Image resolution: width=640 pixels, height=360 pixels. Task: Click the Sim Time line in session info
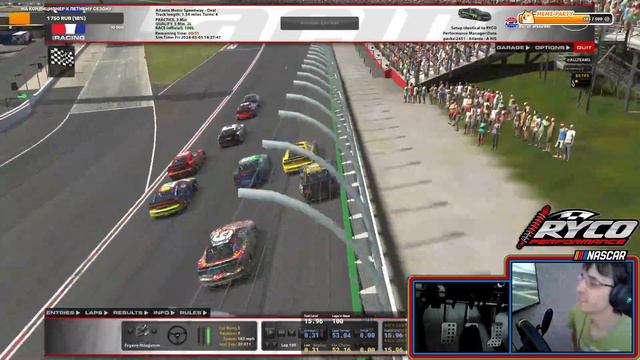click(188, 37)
